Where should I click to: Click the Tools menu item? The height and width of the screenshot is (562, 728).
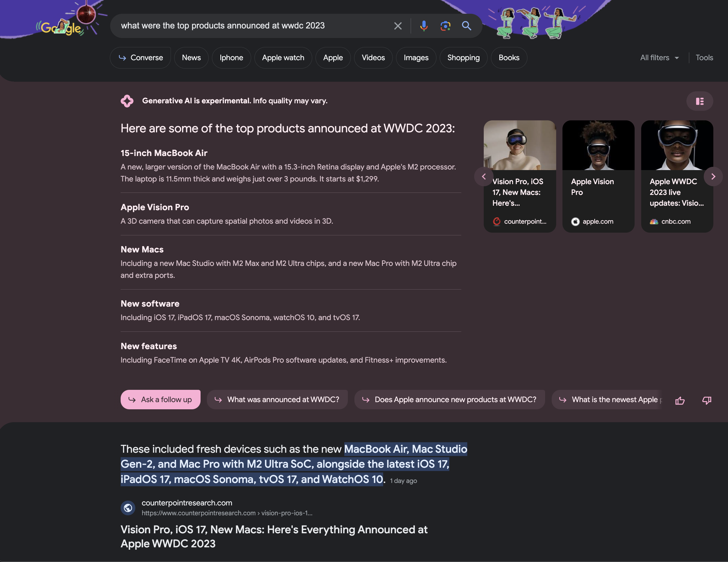point(704,57)
